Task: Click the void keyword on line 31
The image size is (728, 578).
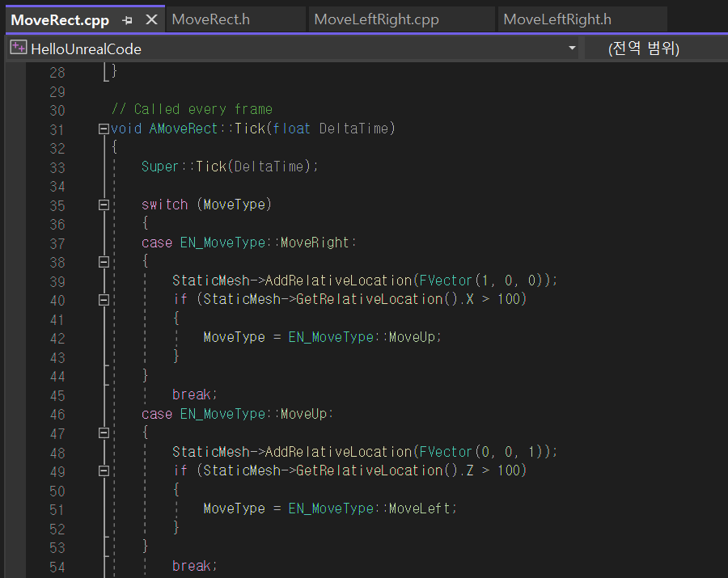Action: tap(126, 129)
